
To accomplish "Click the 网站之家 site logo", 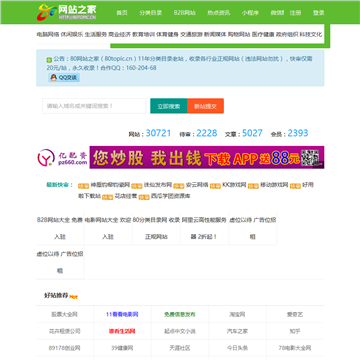I will pos(67,12).
